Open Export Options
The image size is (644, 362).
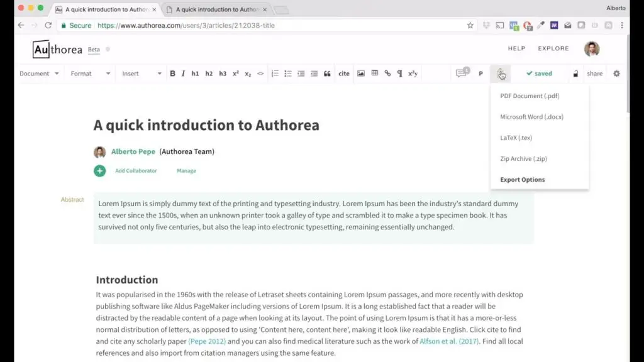(523, 179)
